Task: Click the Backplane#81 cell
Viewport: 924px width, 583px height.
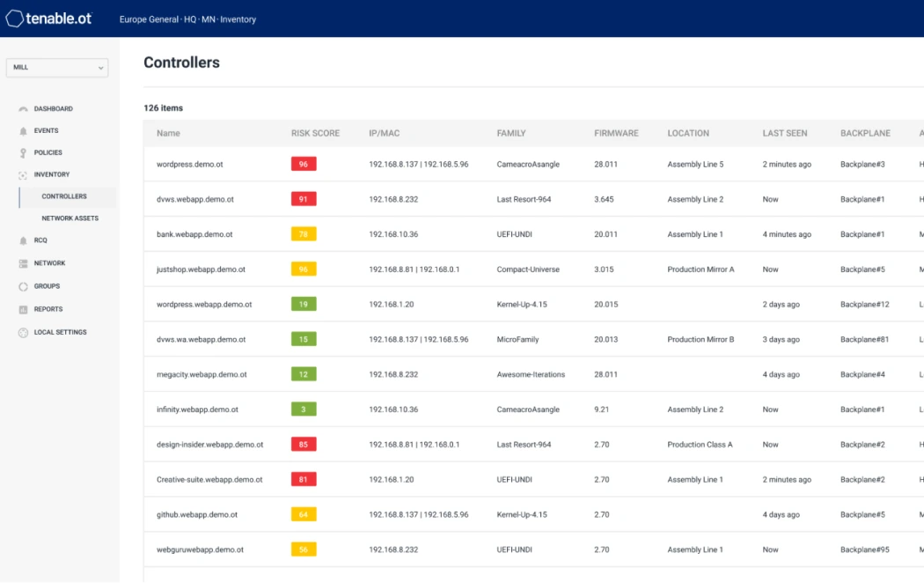Action: [864, 340]
